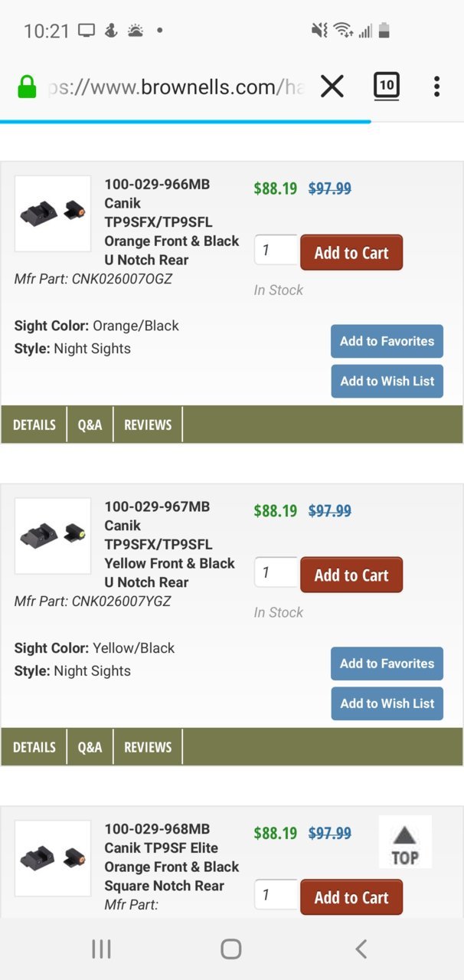
Task: Add yellow/black night sights to Wish List
Action: point(387,703)
